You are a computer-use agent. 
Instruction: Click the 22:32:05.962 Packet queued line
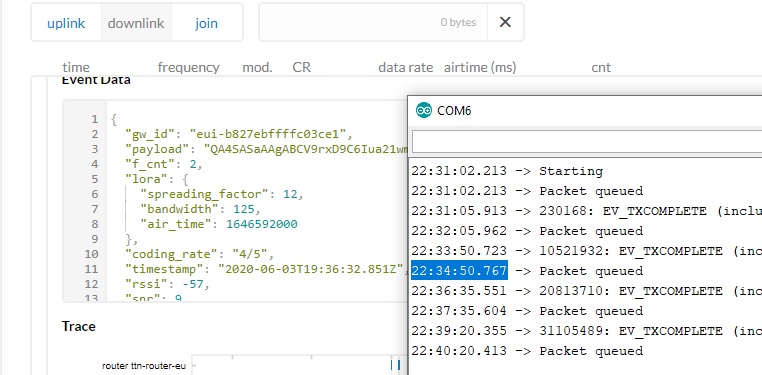pyautogui.click(x=527, y=231)
